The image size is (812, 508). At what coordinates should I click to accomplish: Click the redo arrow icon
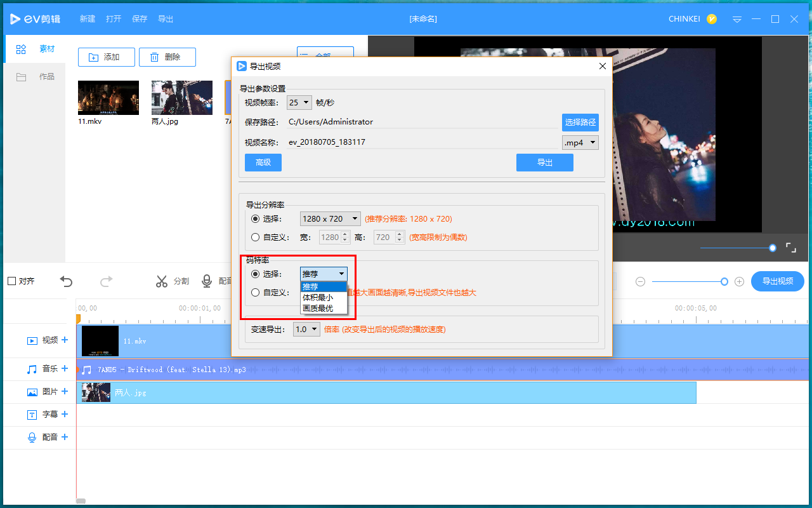(107, 281)
